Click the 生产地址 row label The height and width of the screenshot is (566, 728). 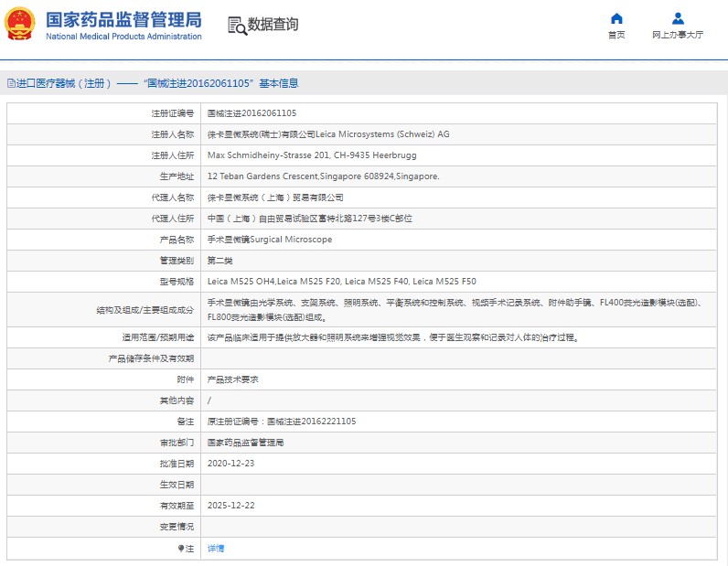177,176
